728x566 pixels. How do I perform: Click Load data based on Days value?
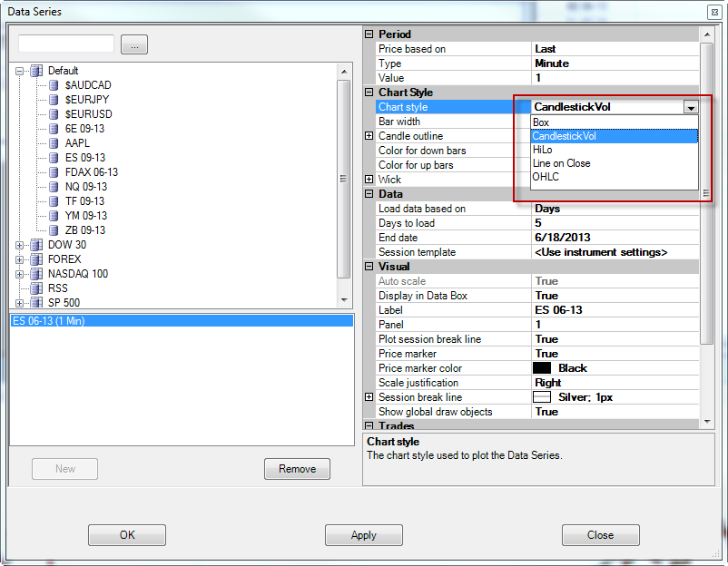(x=547, y=209)
